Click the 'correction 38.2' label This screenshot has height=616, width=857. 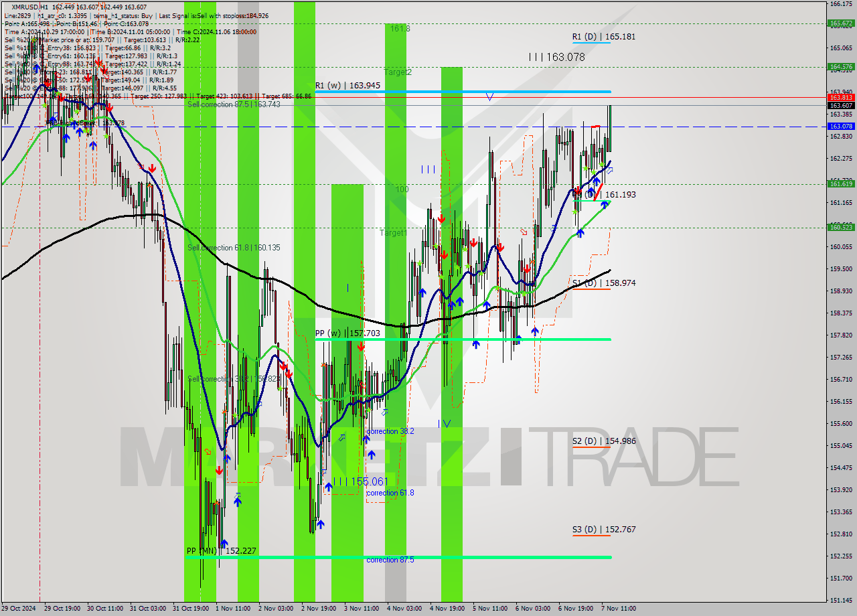click(390, 431)
